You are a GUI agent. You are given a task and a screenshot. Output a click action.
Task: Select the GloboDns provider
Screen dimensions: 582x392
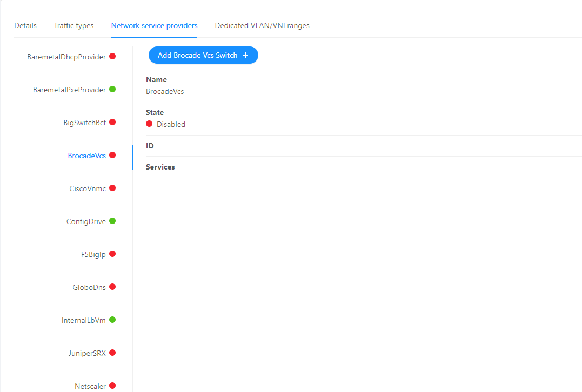coord(89,287)
